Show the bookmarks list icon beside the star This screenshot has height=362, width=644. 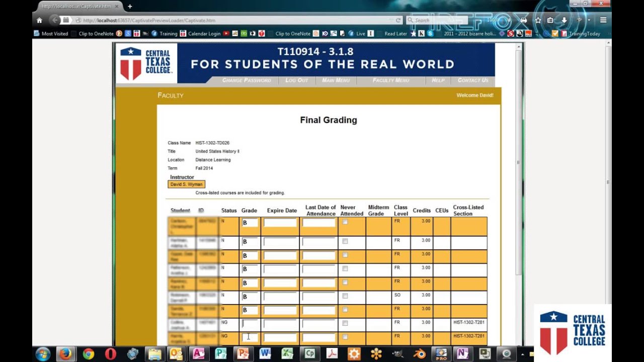click(550, 20)
